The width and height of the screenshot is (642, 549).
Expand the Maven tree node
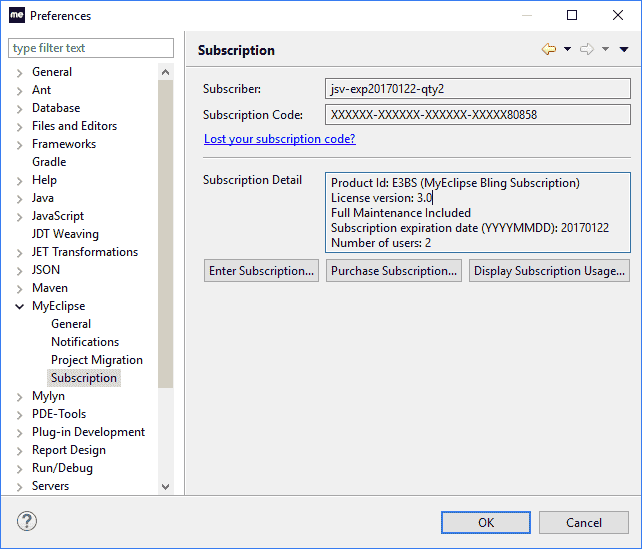click(x=19, y=289)
